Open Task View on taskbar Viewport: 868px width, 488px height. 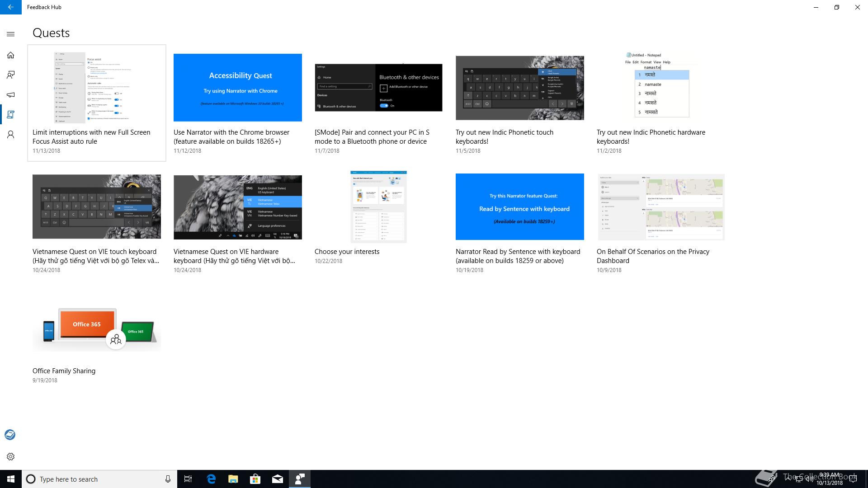188,479
